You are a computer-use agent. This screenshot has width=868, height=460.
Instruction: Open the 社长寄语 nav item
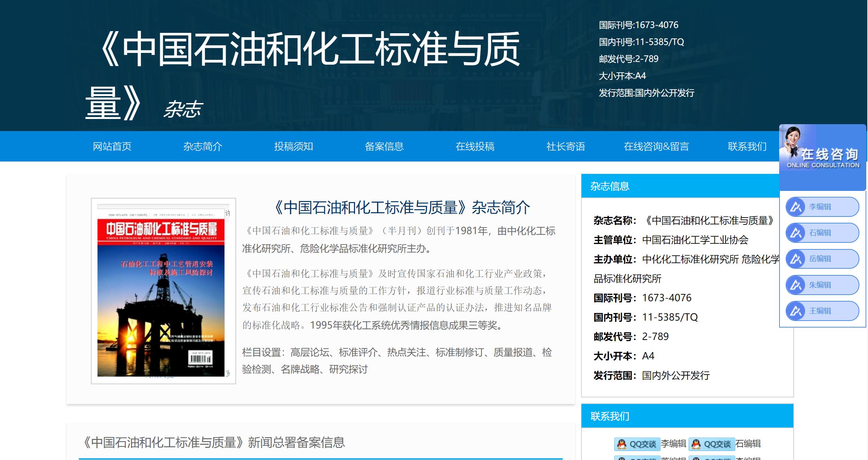(x=566, y=146)
